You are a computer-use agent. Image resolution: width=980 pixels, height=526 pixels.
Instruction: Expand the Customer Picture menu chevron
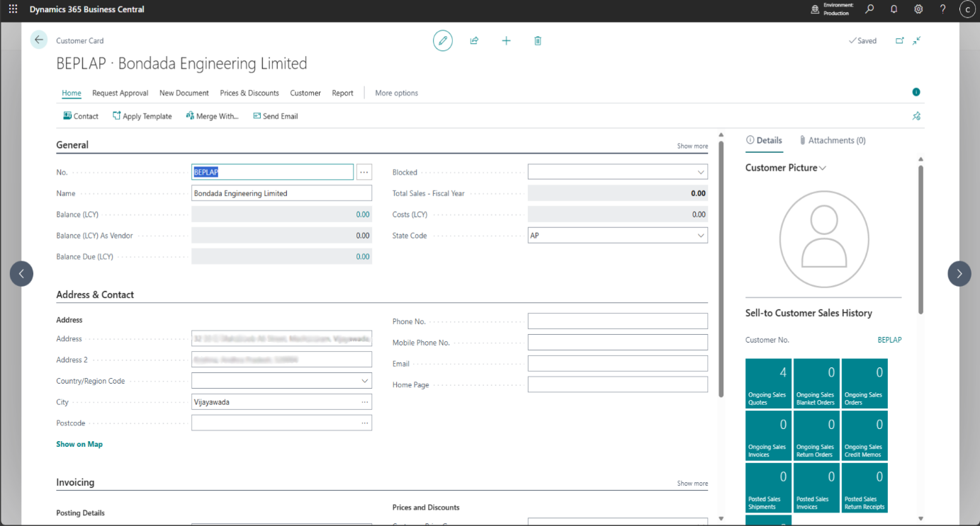(823, 168)
